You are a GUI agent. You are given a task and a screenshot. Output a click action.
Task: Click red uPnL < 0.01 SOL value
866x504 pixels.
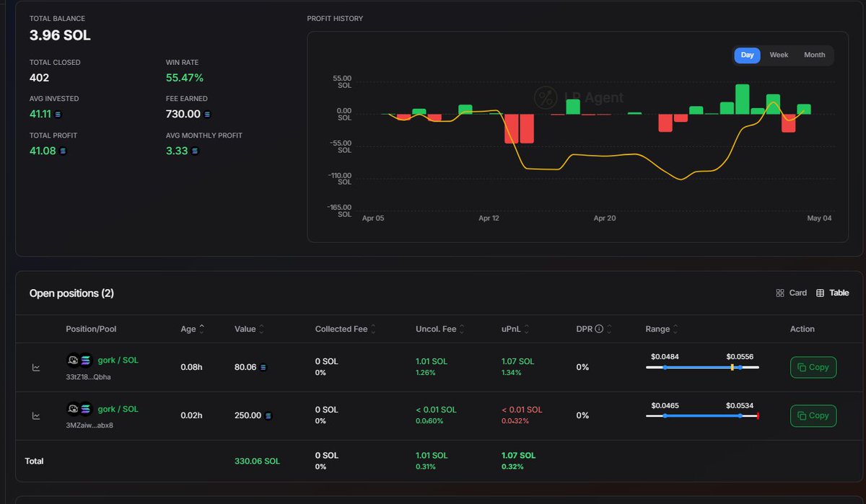(522, 410)
